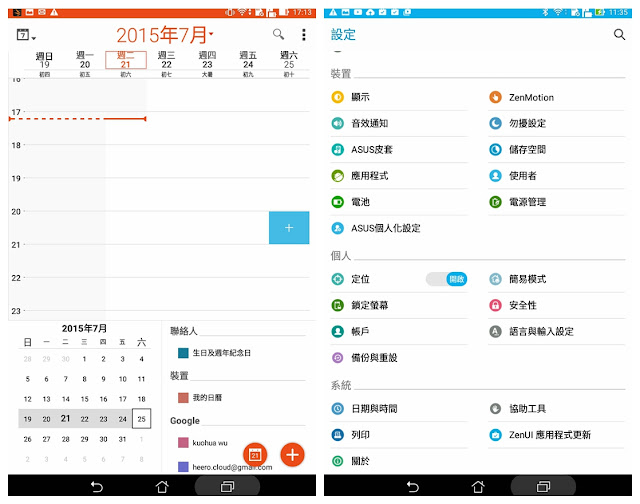Go back in calendar window
640x504 pixels.
coord(97,486)
